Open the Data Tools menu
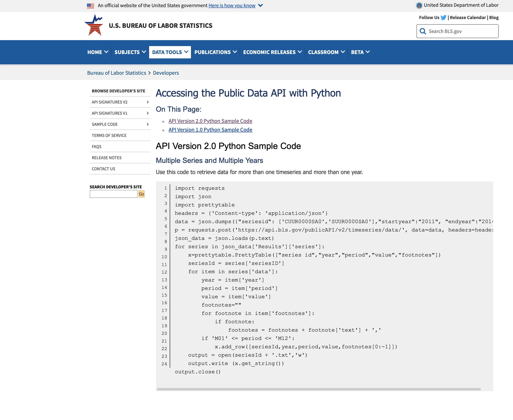This screenshot has height=420, width=513. [x=170, y=52]
